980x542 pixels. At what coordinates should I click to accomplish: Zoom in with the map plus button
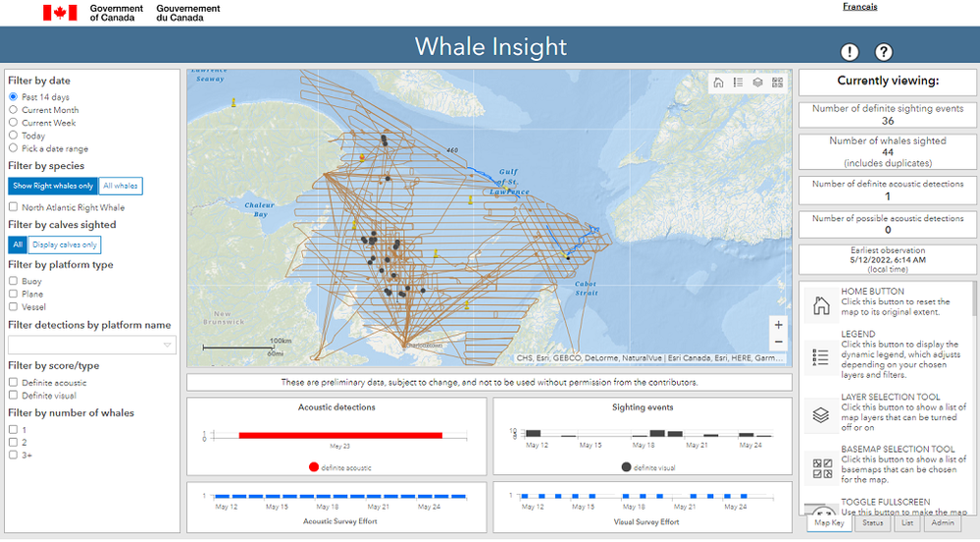pyautogui.click(x=779, y=325)
